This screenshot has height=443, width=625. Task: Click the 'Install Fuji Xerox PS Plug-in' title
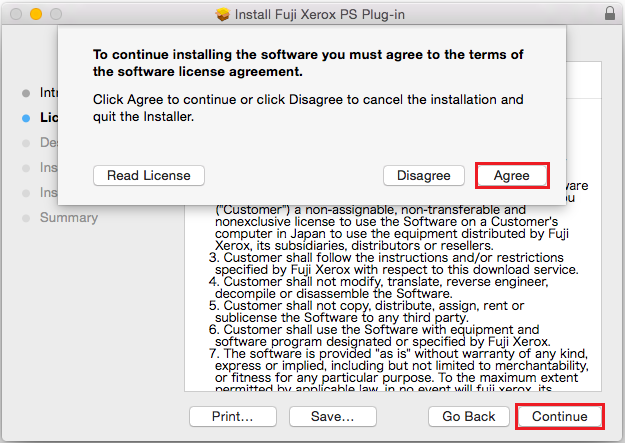(x=320, y=14)
